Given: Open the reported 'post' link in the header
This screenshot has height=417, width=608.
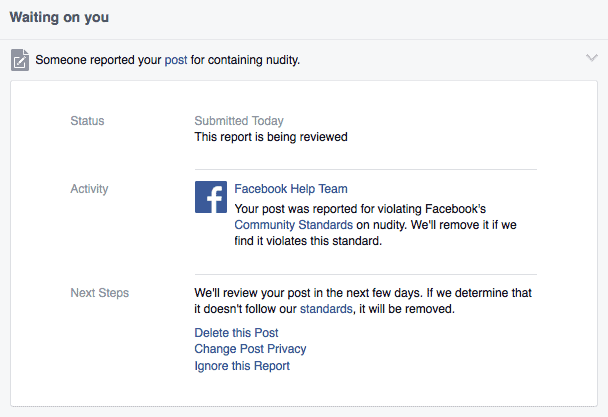Looking at the screenshot, I should [x=176, y=60].
